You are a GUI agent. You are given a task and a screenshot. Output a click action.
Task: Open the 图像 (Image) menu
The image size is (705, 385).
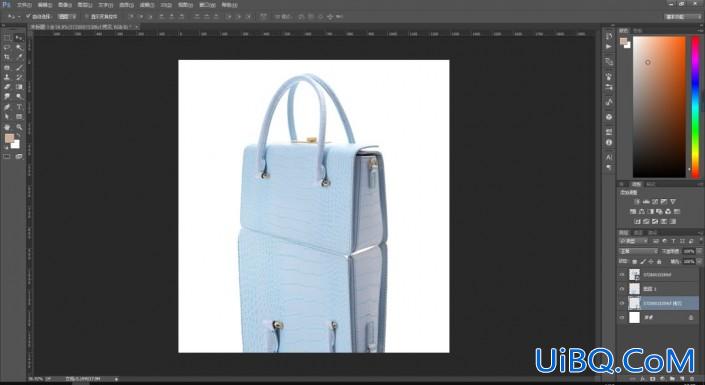[65, 5]
